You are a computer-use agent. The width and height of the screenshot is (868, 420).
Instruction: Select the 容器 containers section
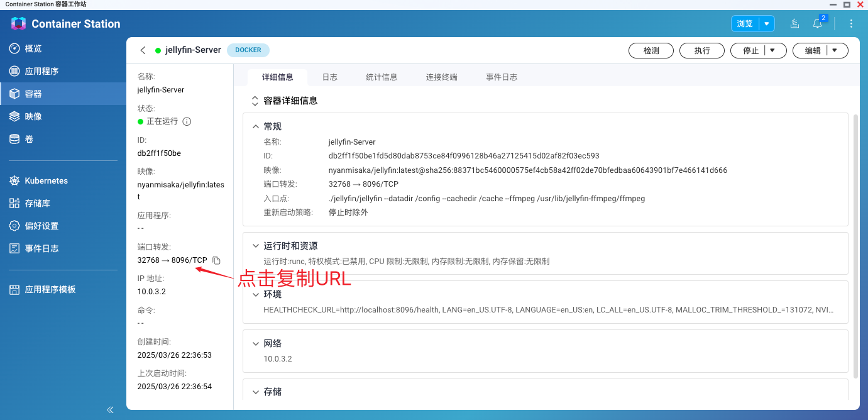coord(63,94)
